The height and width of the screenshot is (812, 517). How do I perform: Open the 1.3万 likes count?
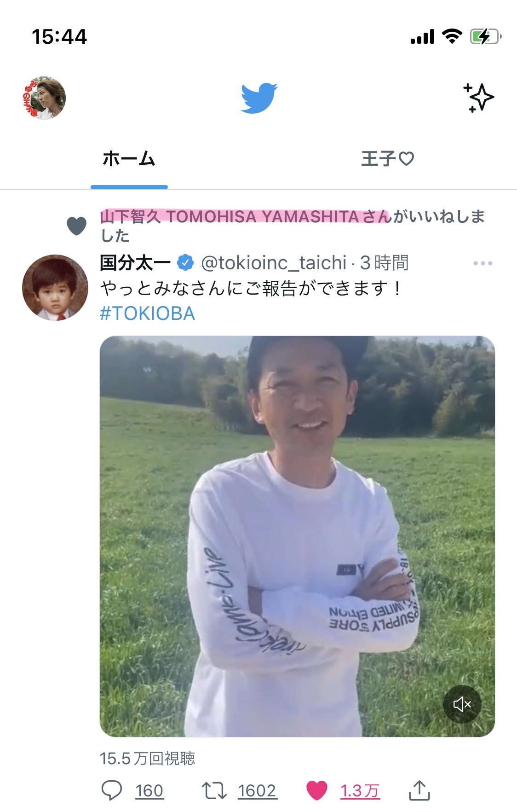coord(360,791)
